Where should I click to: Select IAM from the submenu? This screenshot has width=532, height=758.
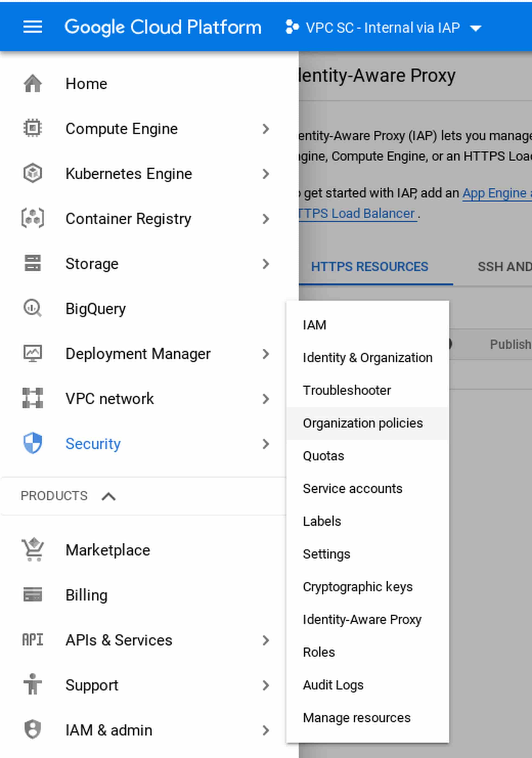tap(367, 325)
